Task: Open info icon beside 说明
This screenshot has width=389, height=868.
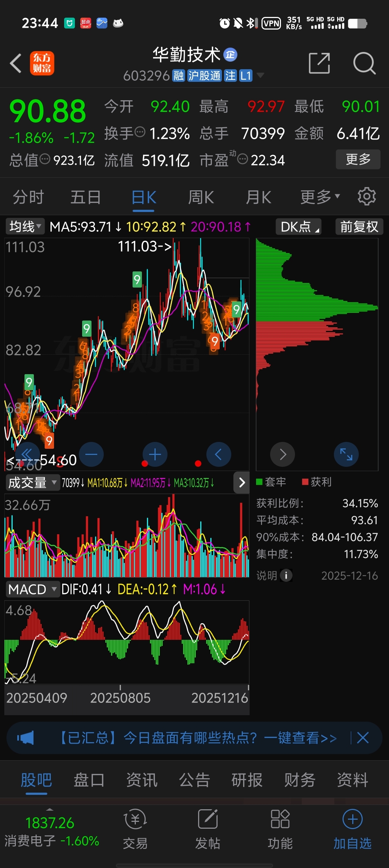Action: (286, 575)
